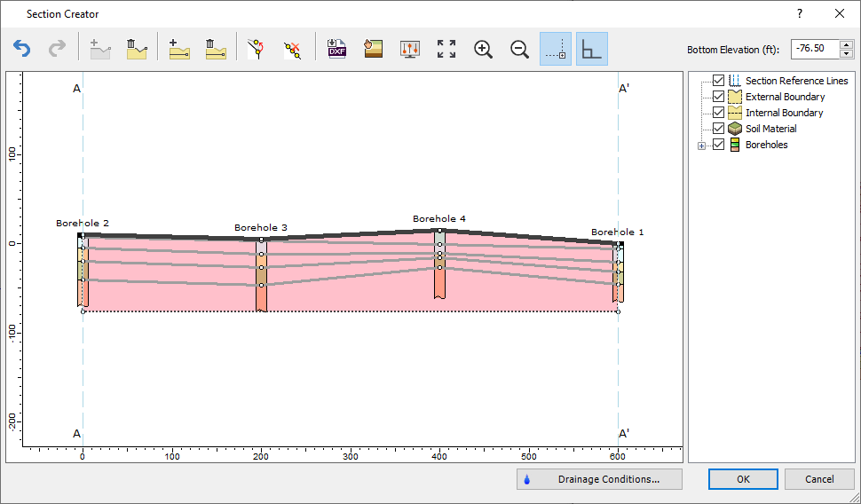Close the Section Creator dialog
861x504 pixels.
point(840,13)
